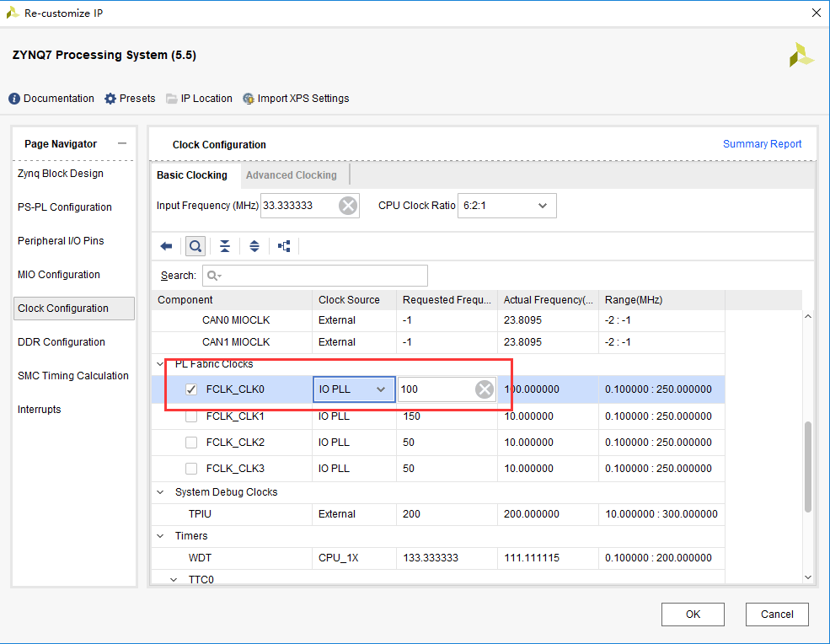This screenshot has width=830, height=644.
Task: Switch to Basic Clocking tab
Action: [x=192, y=175]
